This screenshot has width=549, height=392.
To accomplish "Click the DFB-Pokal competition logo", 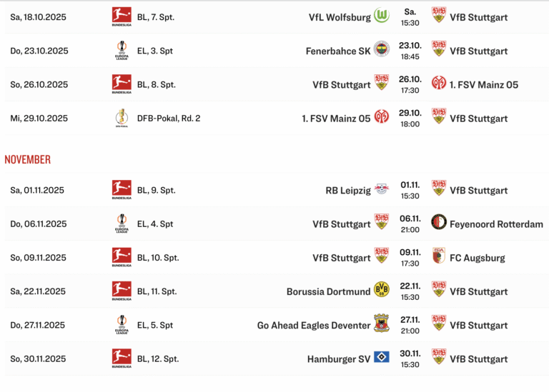I will (121, 118).
